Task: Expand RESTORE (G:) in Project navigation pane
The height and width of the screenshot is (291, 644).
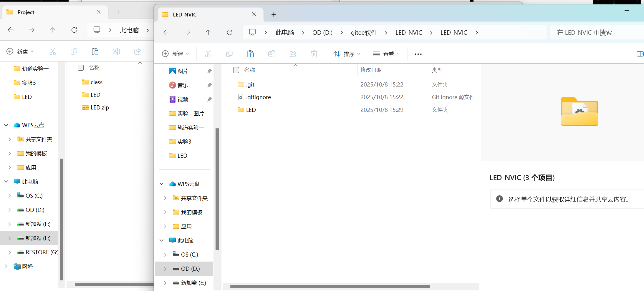Action: [10, 252]
